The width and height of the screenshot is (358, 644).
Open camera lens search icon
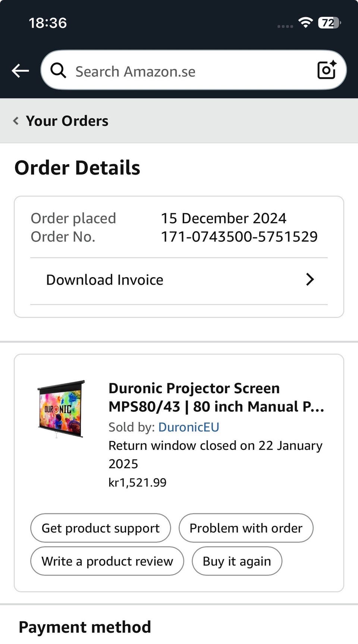click(x=326, y=70)
